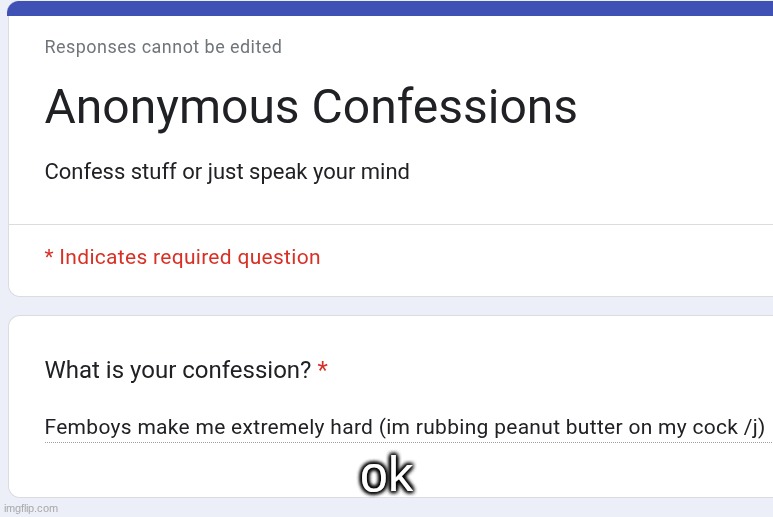
Task: Click the 'What is your confession?' question label
Action: (x=178, y=370)
